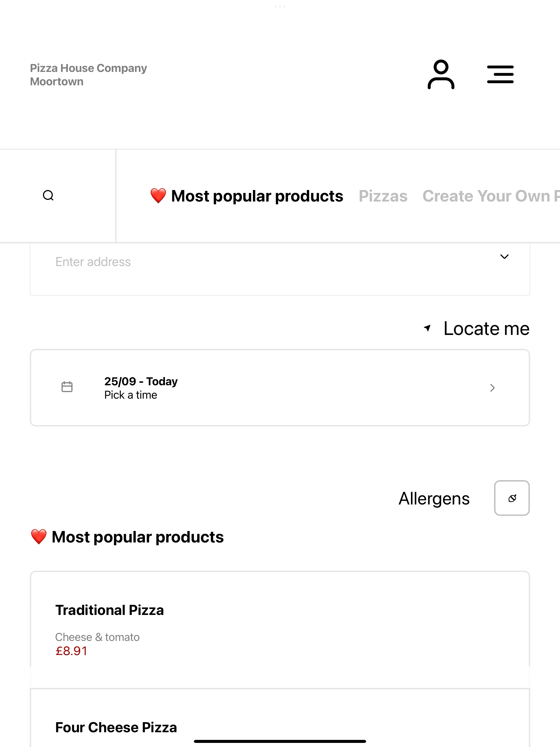Image resolution: width=560 pixels, height=747 pixels.
Task: Expand the address dropdown chevron
Action: (x=504, y=257)
